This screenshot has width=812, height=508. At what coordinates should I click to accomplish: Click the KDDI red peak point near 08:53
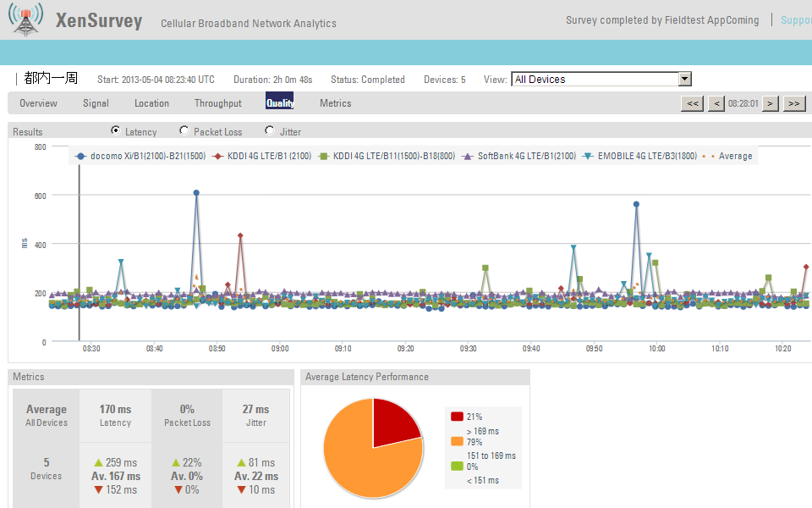(x=240, y=236)
